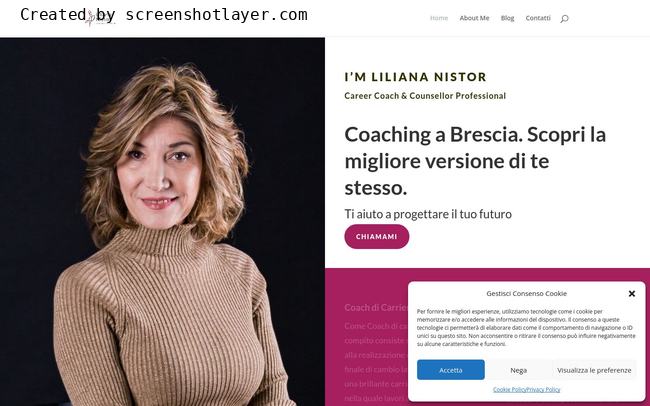The image size is (650, 406).
Task: Click the Coaching a Brescia headline
Action: [x=475, y=161]
